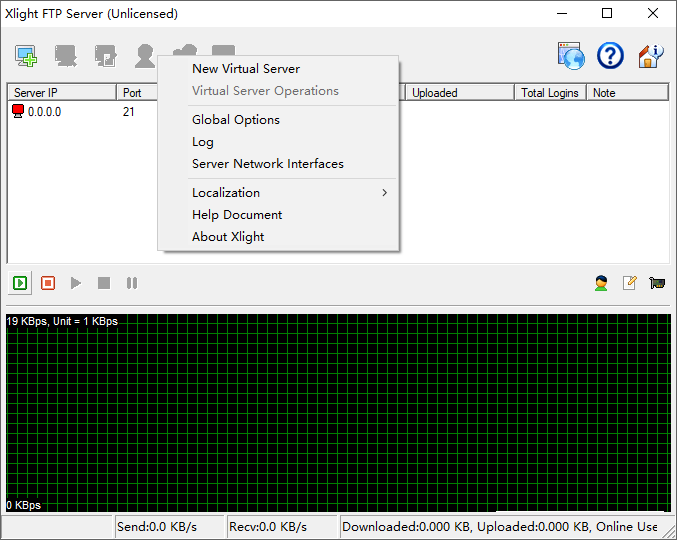Maximize the Xlight FTP Server window
The image size is (677, 540).
[x=607, y=13]
